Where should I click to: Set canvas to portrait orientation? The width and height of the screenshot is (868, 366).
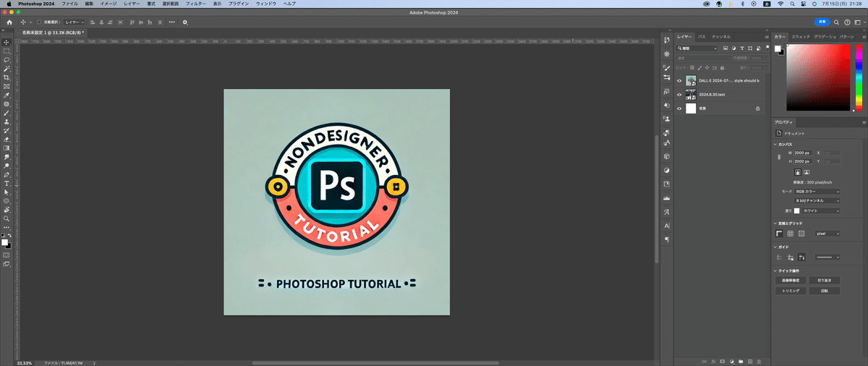(798, 172)
